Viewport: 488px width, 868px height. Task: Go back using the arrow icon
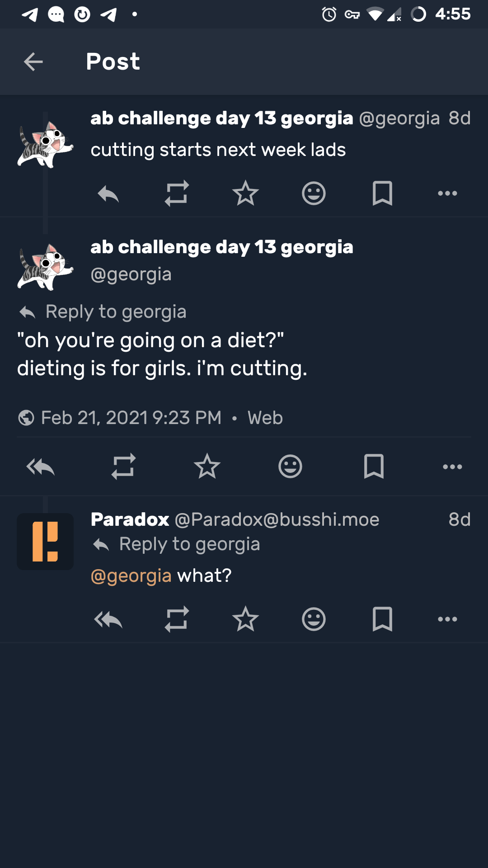pyautogui.click(x=33, y=62)
